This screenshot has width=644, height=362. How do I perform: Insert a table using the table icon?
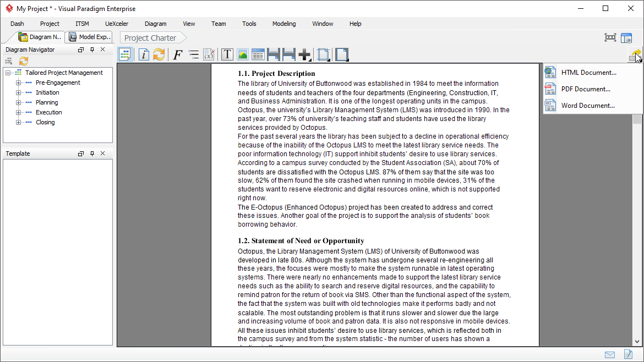258,54
